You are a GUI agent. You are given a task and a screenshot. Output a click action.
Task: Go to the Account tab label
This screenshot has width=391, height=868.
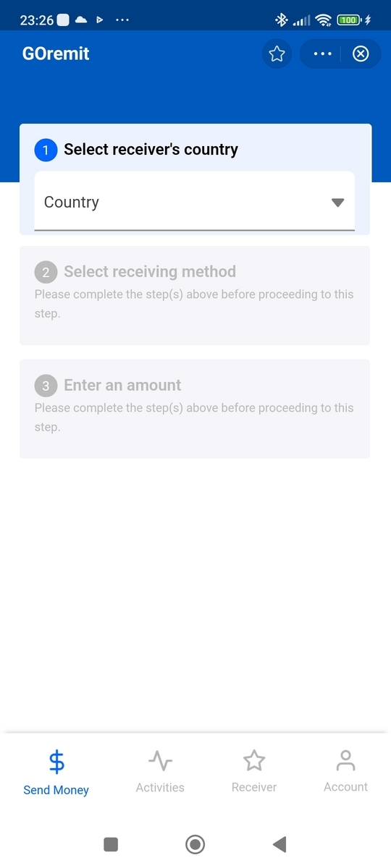pyautogui.click(x=346, y=787)
